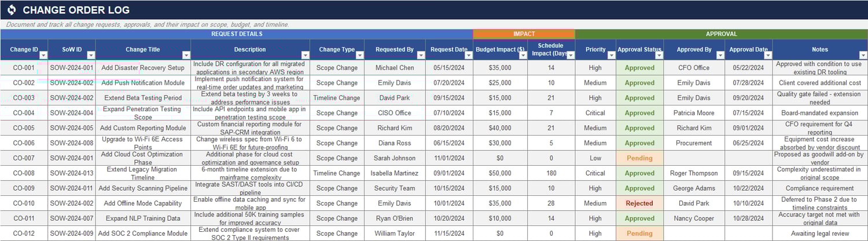This screenshot has width=868, height=241.
Task: Select Low priority for CO-007
Action: click(595, 158)
